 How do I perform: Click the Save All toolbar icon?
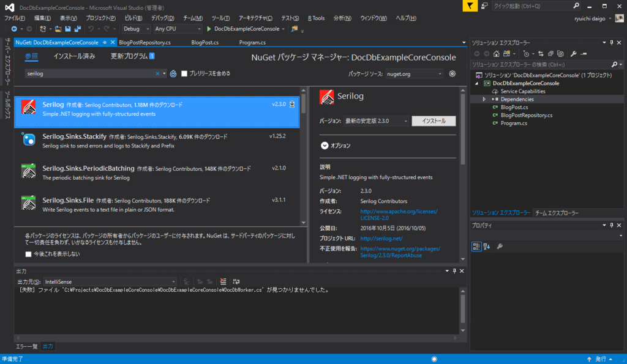tap(78, 29)
